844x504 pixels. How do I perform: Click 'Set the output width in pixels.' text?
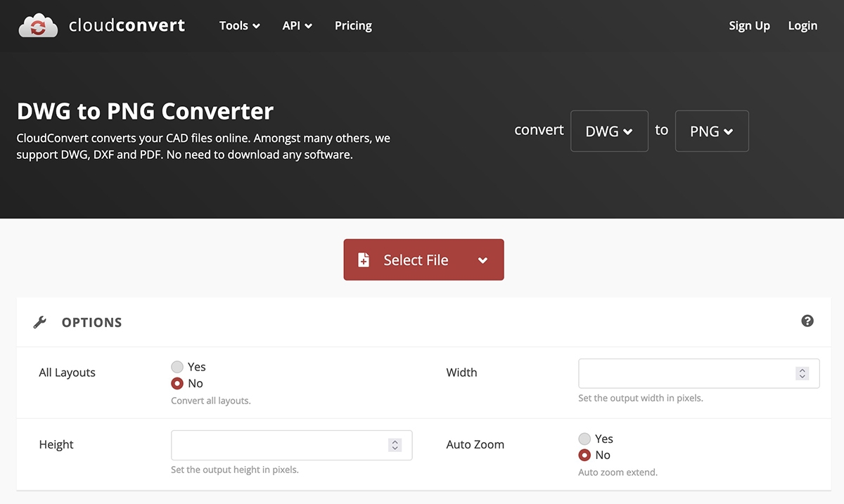point(641,398)
